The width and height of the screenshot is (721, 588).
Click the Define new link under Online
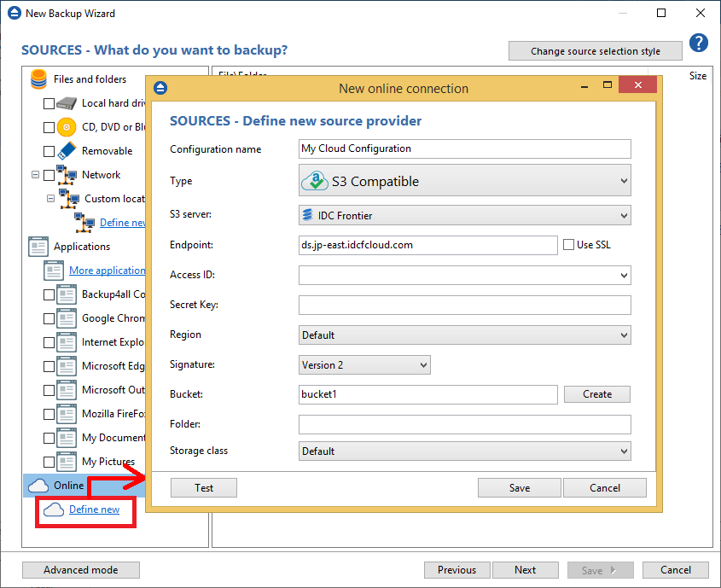point(94,509)
